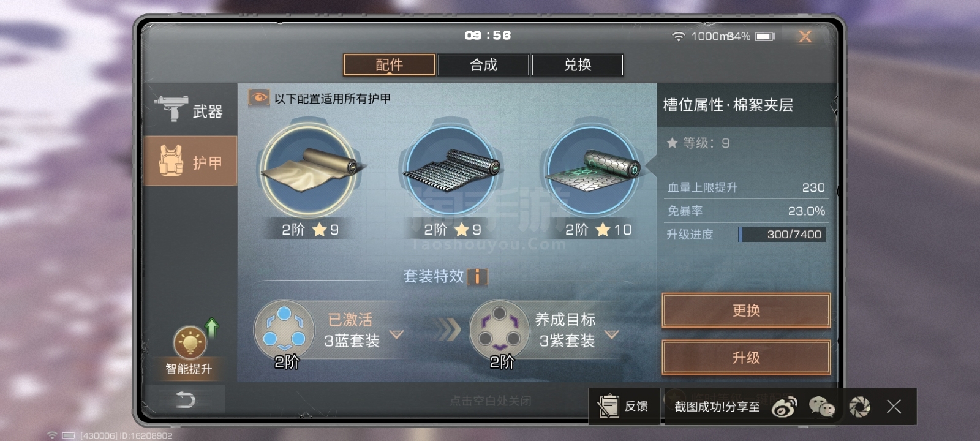Open the 套装特效 info icon

click(478, 277)
